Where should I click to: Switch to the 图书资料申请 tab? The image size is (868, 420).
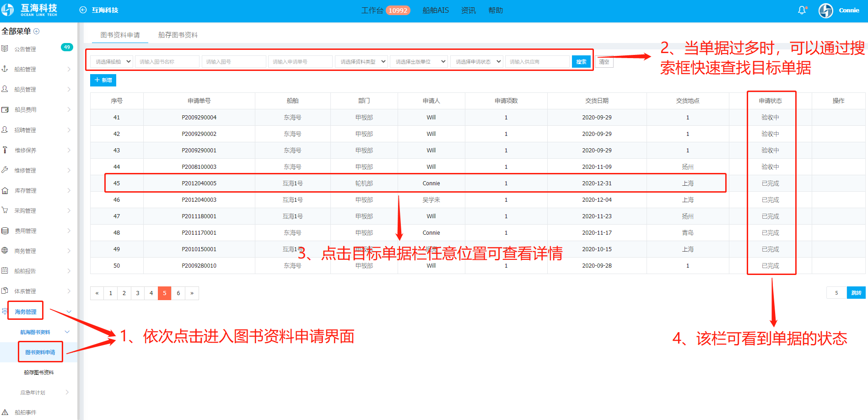[120, 35]
